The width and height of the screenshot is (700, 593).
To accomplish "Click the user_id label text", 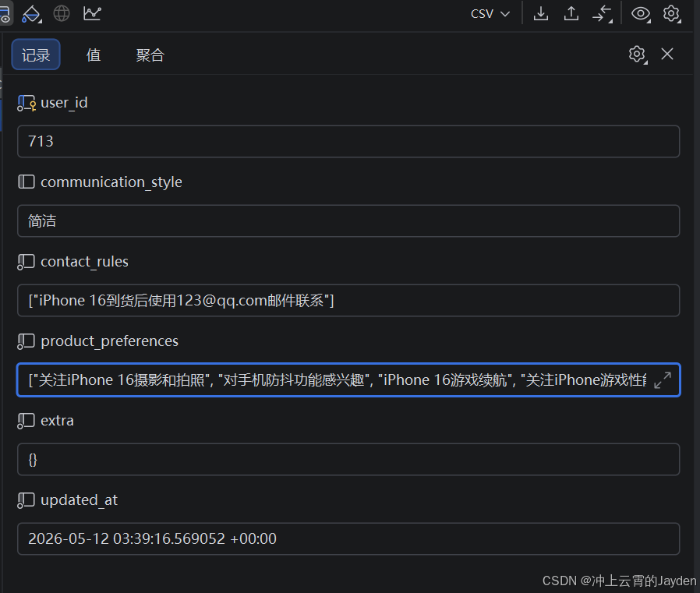I will (64, 103).
